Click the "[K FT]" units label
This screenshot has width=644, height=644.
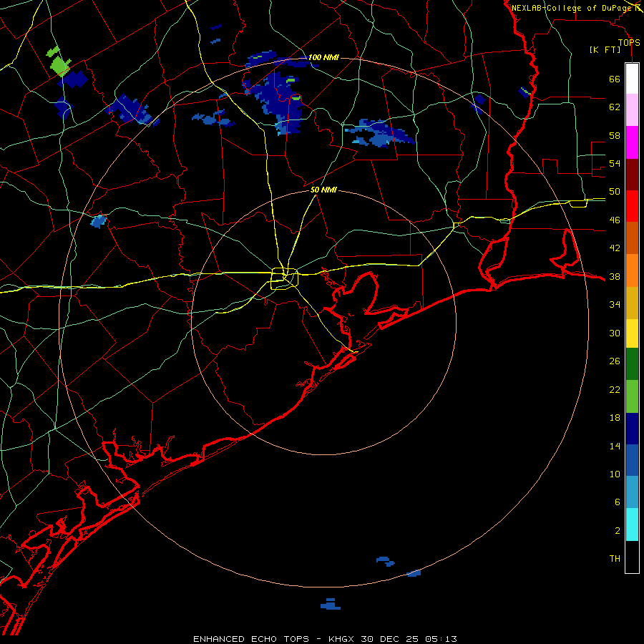pyautogui.click(x=605, y=50)
